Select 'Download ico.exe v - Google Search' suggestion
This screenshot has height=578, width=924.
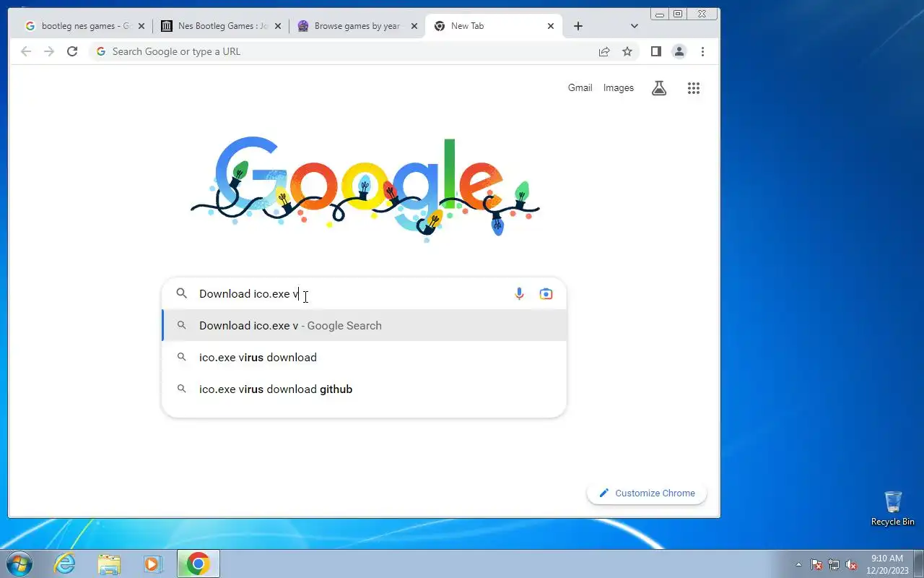pyautogui.click(x=365, y=325)
